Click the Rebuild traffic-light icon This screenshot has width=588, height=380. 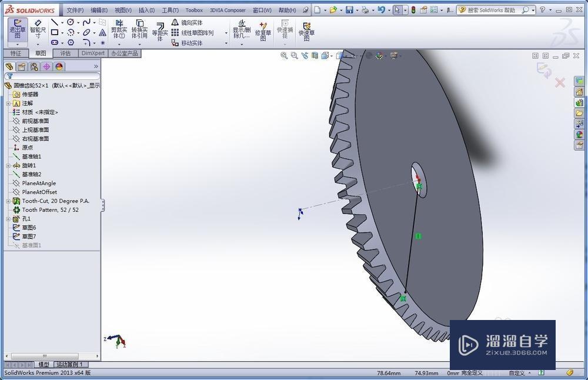point(413,10)
